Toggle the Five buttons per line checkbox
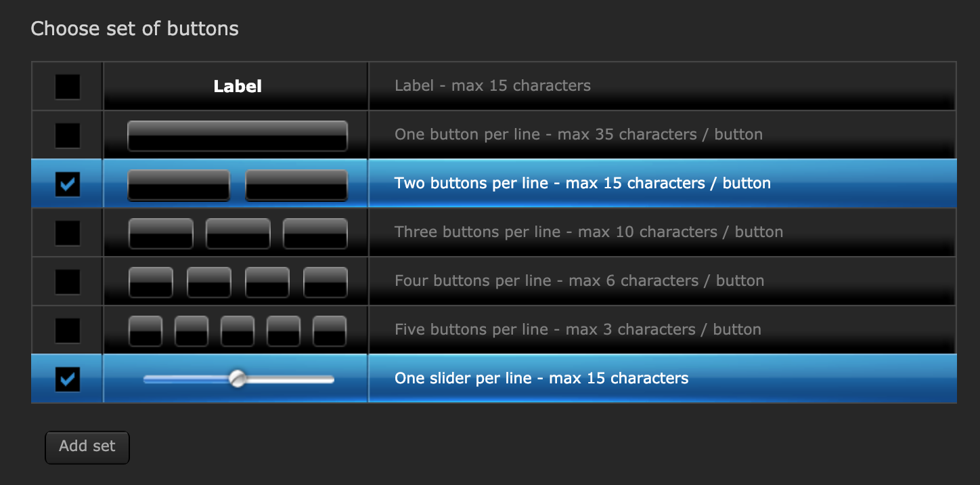The image size is (980, 485). pyautogui.click(x=68, y=331)
